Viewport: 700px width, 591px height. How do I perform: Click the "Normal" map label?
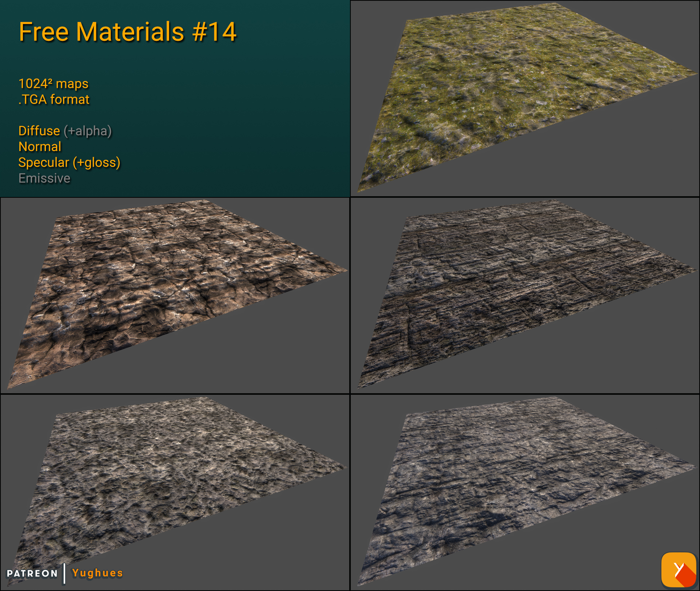coord(39,147)
